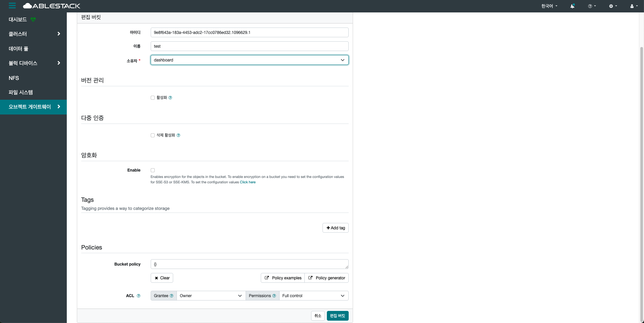Show help for versioning 활성화 option
Image resolution: width=644 pixels, height=323 pixels.
pyautogui.click(x=170, y=98)
